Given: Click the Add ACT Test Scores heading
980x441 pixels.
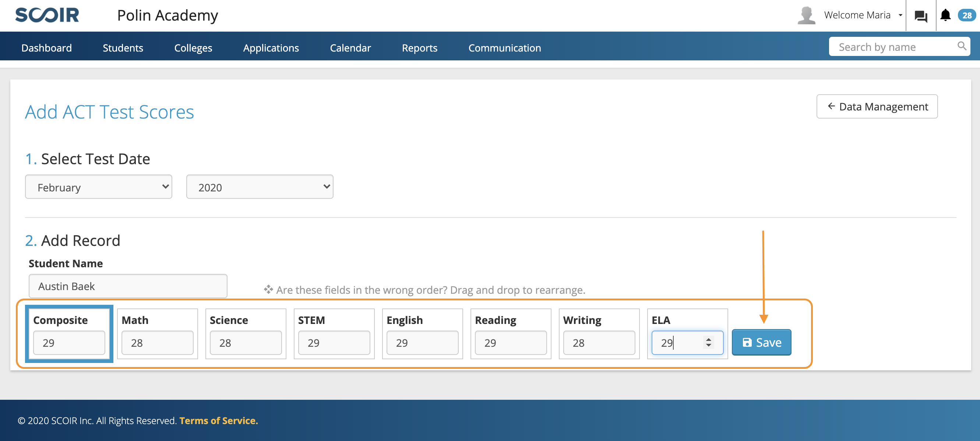Looking at the screenshot, I should [x=110, y=112].
